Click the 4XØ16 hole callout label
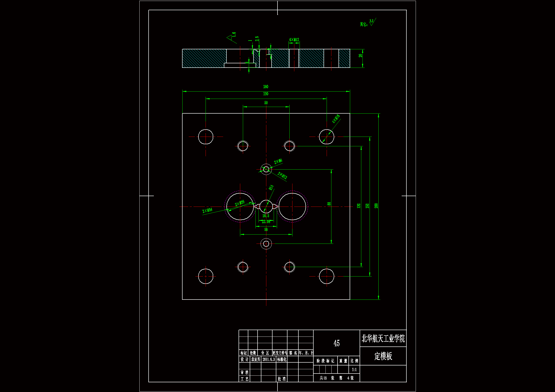555x392 pixels. 336,119
